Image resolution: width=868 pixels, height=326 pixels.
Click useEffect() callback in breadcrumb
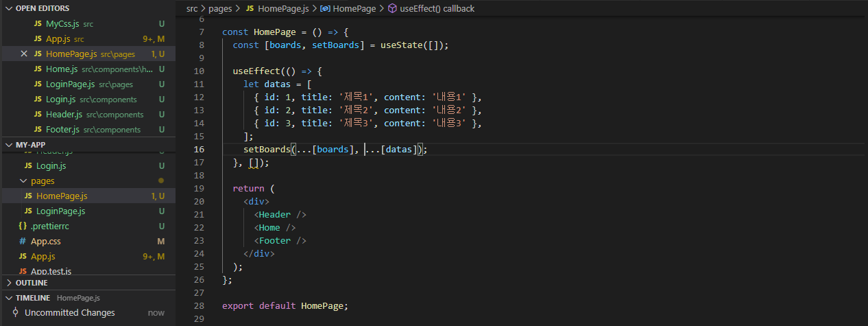click(437, 9)
